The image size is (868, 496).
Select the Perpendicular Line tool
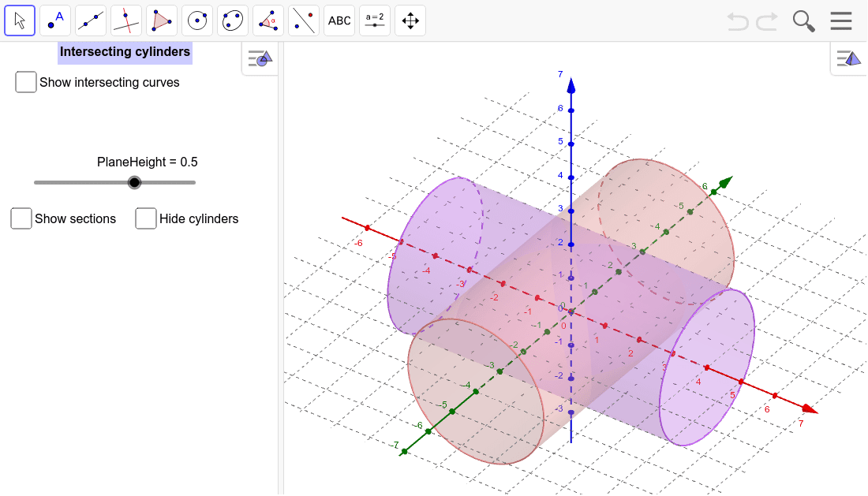click(x=126, y=21)
